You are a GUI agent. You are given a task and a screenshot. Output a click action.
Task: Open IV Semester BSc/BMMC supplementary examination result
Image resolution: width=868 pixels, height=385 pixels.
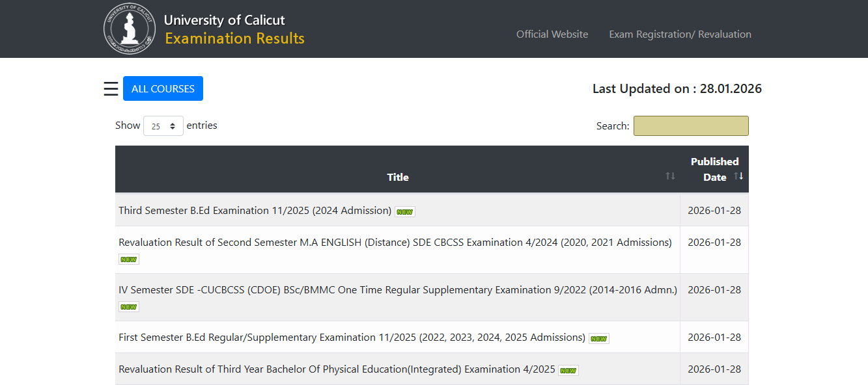[x=397, y=289]
